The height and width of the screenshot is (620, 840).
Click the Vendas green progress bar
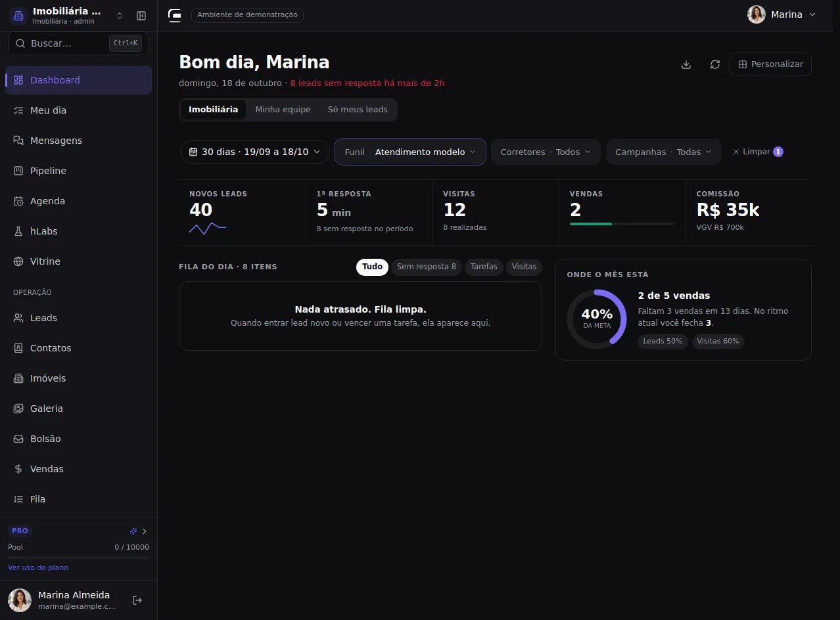click(x=622, y=224)
